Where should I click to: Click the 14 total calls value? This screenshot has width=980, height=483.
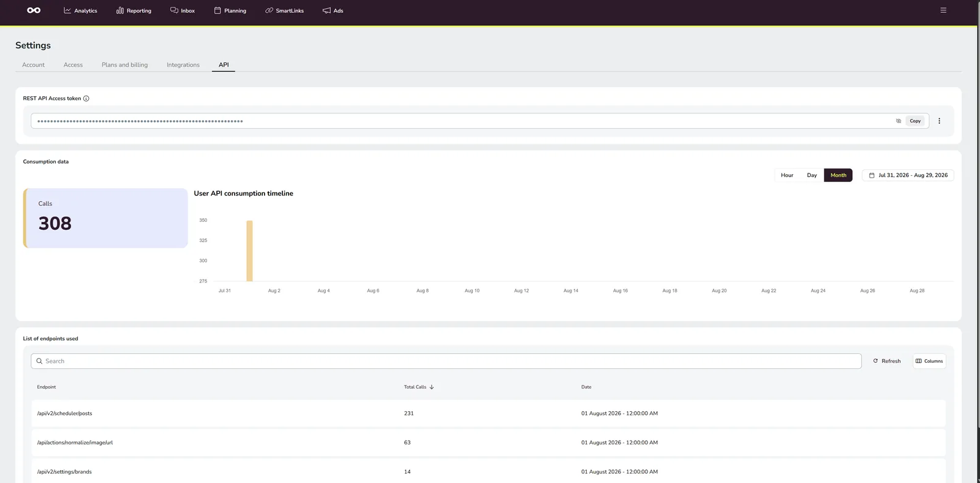407,472
